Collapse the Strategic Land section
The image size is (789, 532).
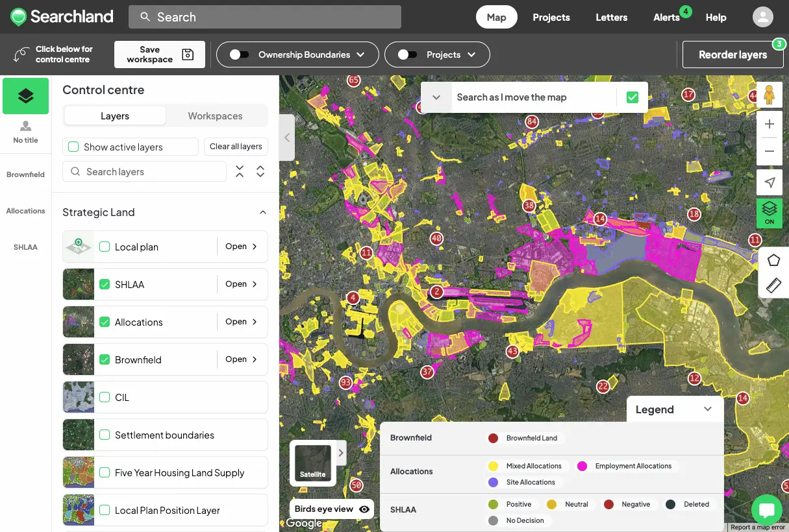coord(262,212)
